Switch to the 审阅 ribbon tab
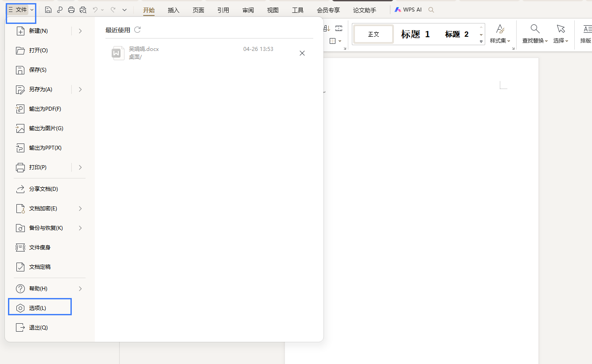The image size is (592, 364). coord(248,10)
